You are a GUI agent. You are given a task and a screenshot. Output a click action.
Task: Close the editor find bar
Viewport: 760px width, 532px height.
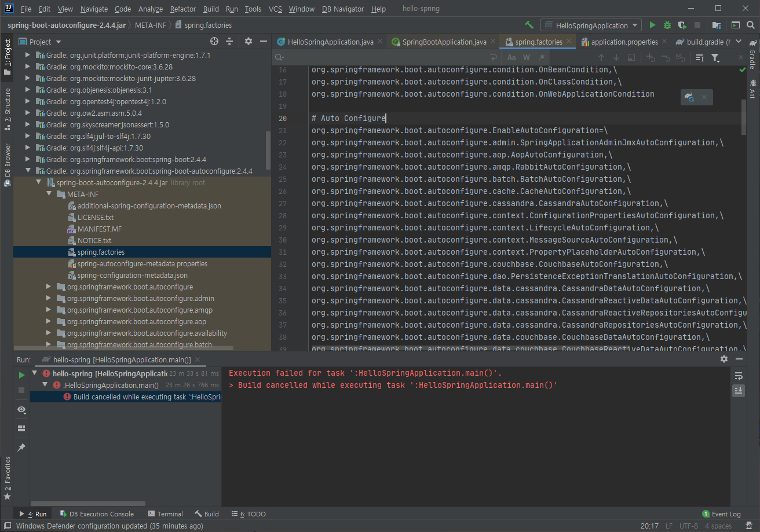740,57
